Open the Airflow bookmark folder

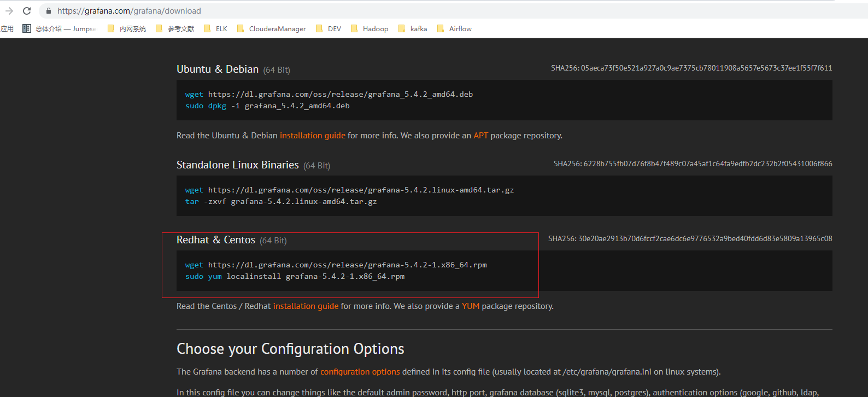(x=454, y=29)
